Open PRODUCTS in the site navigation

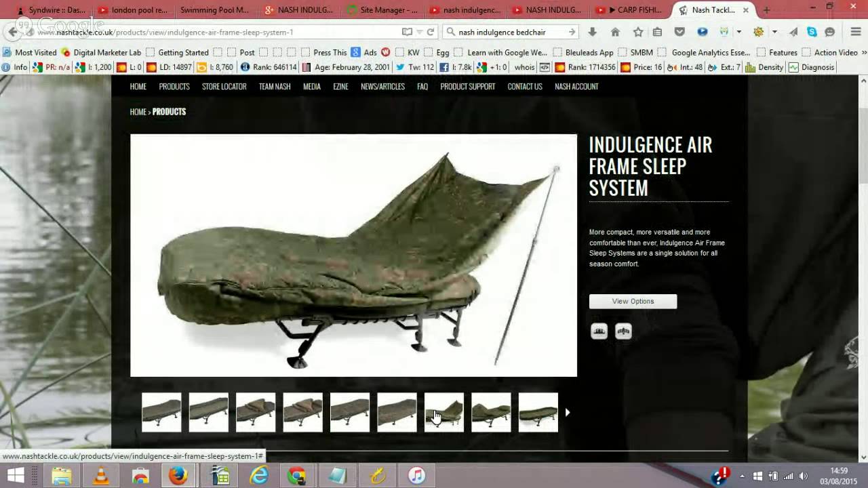click(x=174, y=87)
